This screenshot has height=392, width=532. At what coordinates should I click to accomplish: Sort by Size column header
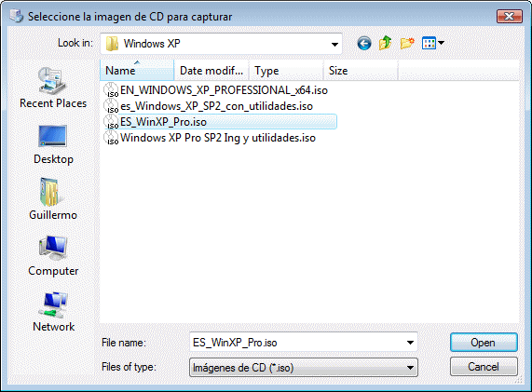(361, 71)
